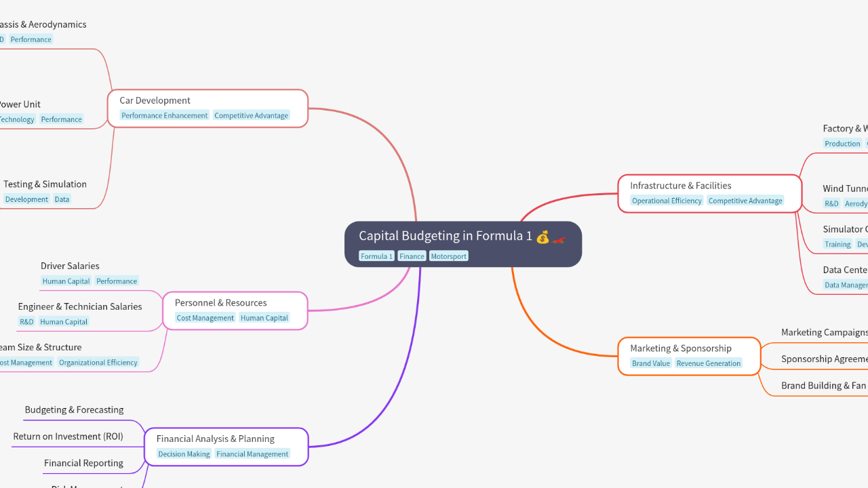868x488 pixels.
Task: Click the Finance tag on central node
Action: pos(412,256)
